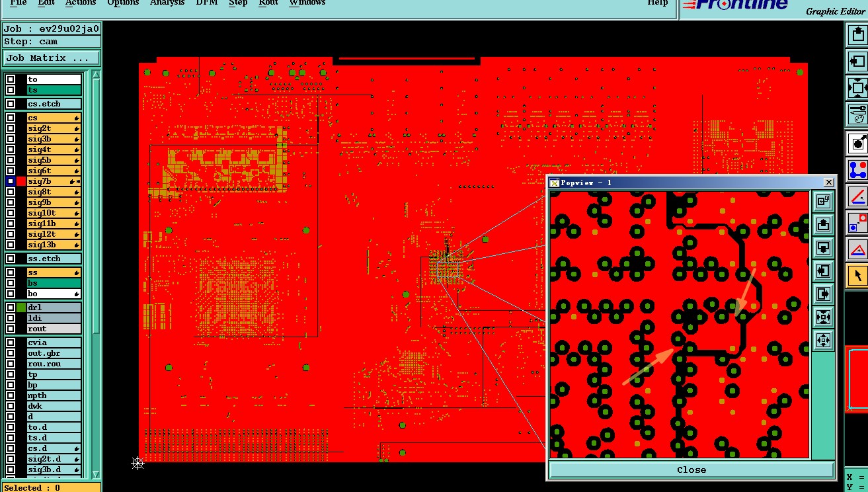This screenshot has height=492, width=868.
Task: Click the green color swatch beside drl
Action: [21, 307]
